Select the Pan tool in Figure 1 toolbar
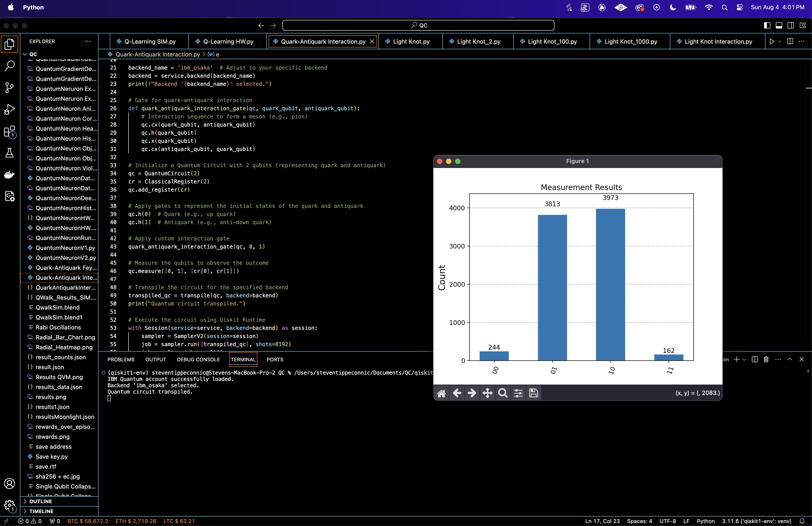 click(487, 393)
